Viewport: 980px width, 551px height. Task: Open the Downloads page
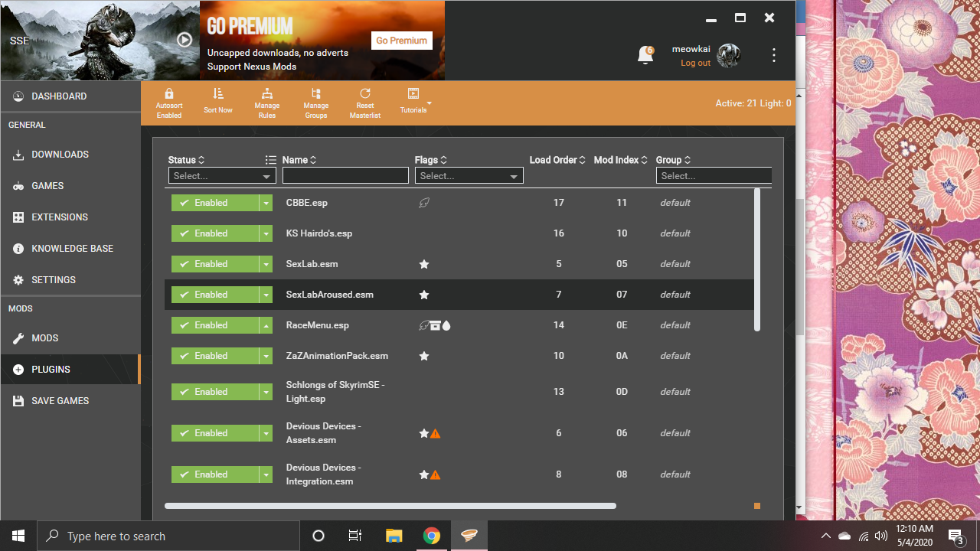click(x=70, y=155)
